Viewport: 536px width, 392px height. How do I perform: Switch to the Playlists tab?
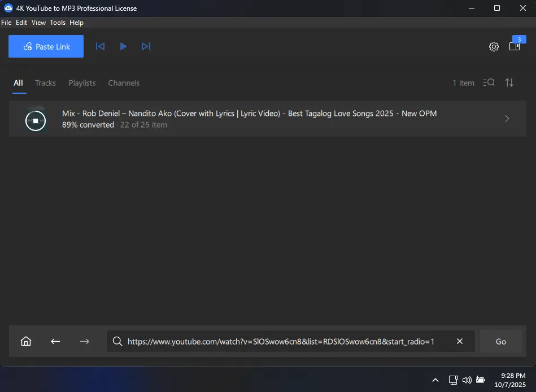tap(82, 83)
